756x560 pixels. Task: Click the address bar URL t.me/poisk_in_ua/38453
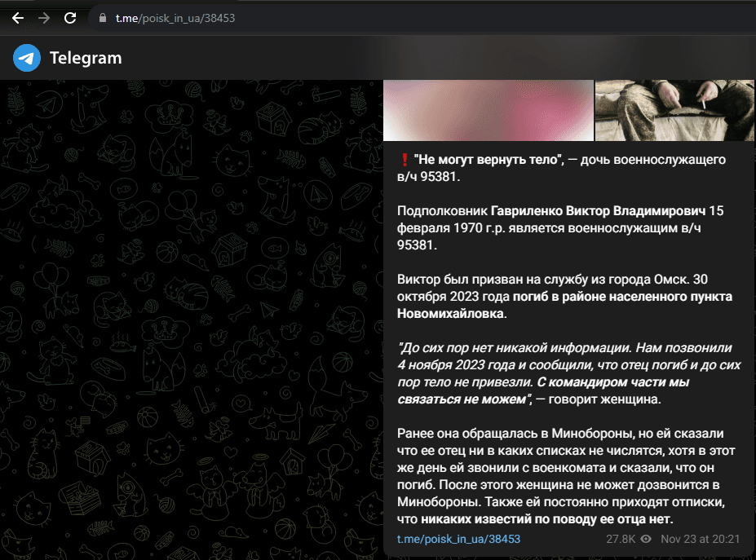click(x=175, y=18)
